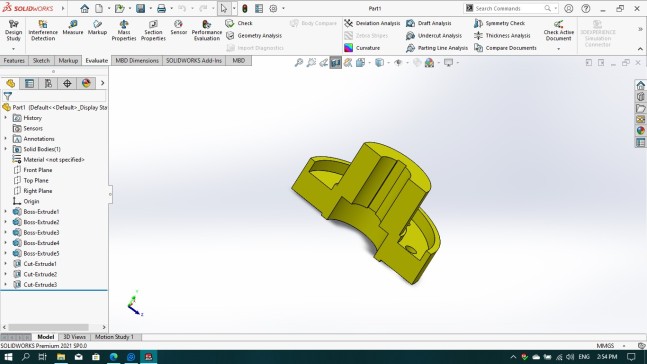Click the feature tree filter field
Viewport: 647px width, 364px height.
(x=54, y=96)
